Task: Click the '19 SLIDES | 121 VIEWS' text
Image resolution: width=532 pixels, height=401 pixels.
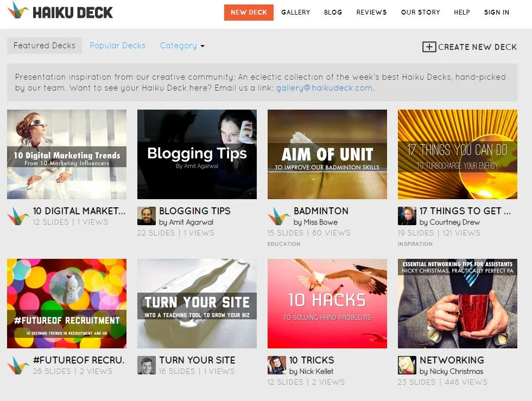Action: (x=439, y=233)
